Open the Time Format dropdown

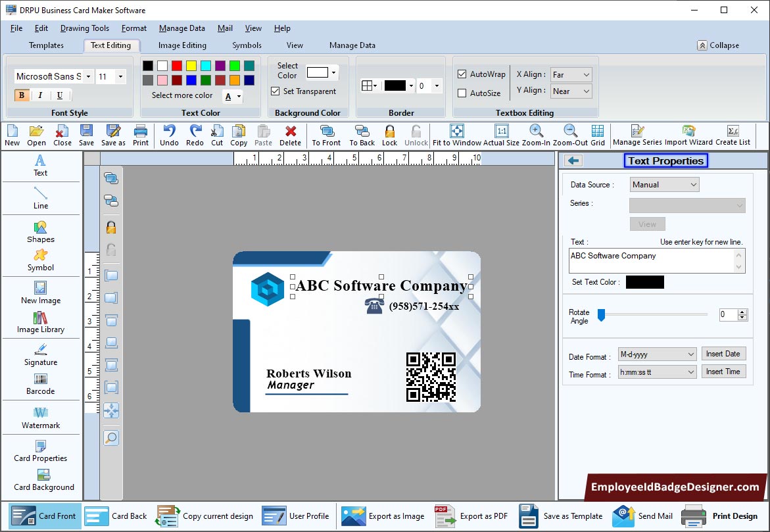(x=657, y=372)
